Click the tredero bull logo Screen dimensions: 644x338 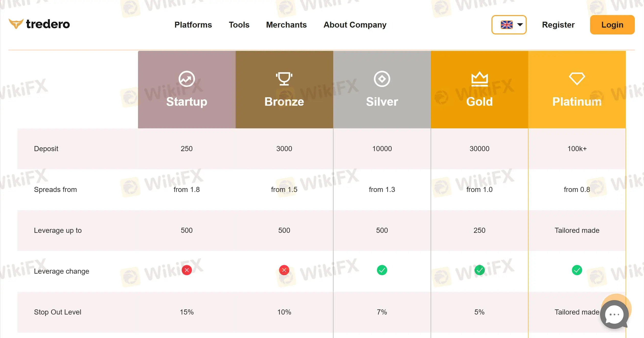tap(16, 24)
